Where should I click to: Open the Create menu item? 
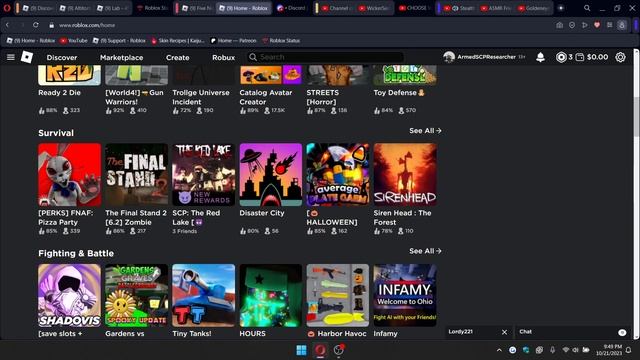178,58
